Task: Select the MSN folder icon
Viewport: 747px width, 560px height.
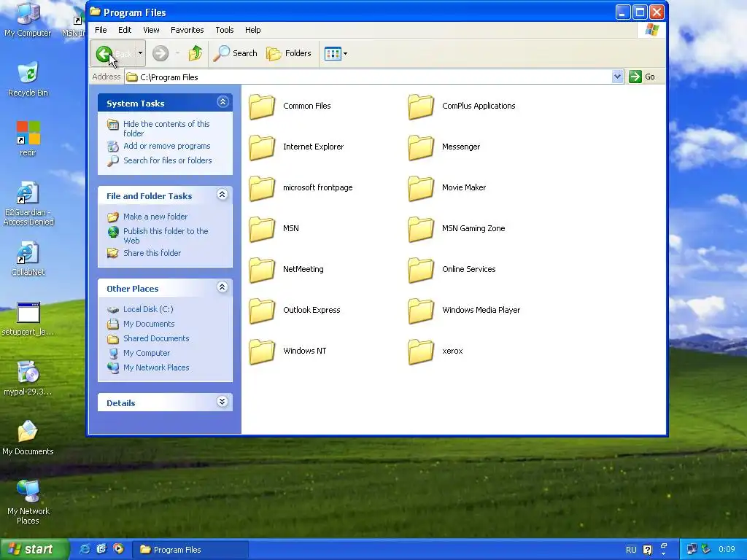Action: click(x=262, y=229)
